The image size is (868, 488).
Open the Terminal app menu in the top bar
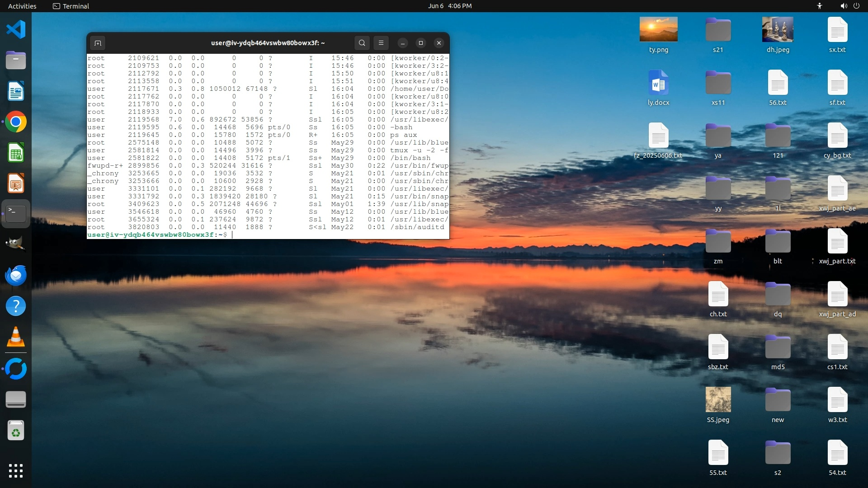tap(71, 6)
